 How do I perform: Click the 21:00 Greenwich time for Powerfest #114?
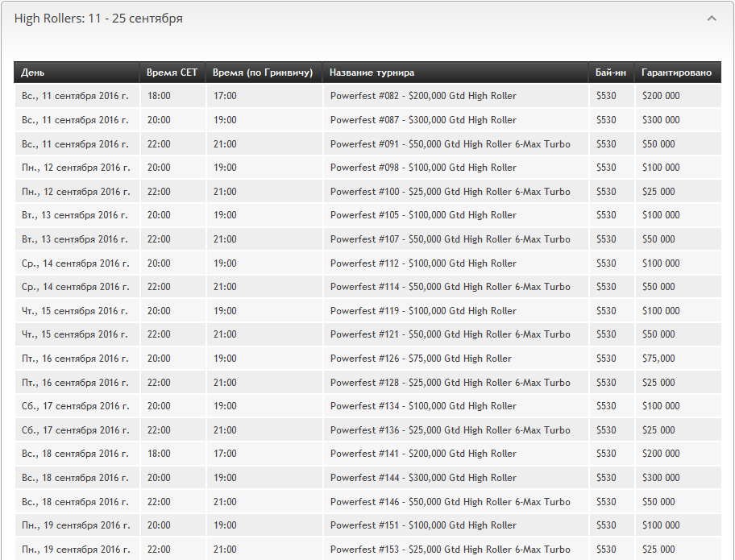click(225, 287)
